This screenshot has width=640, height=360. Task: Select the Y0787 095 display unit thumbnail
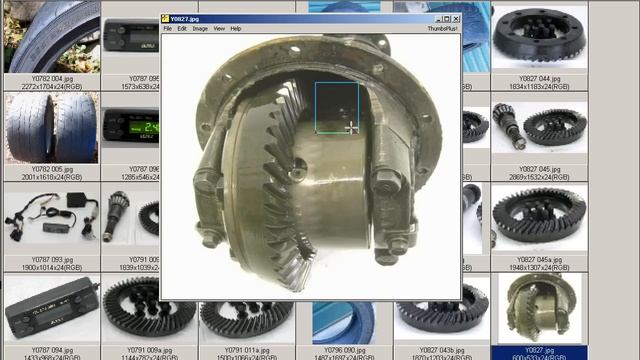pos(131,37)
